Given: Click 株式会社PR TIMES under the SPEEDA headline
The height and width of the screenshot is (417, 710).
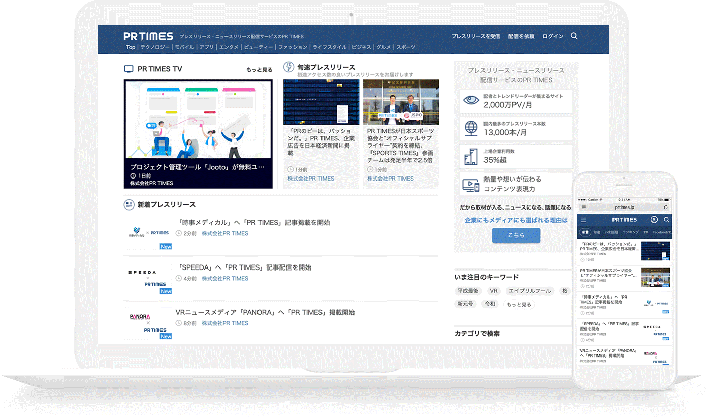Looking at the screenshot, I should (225, 278).
